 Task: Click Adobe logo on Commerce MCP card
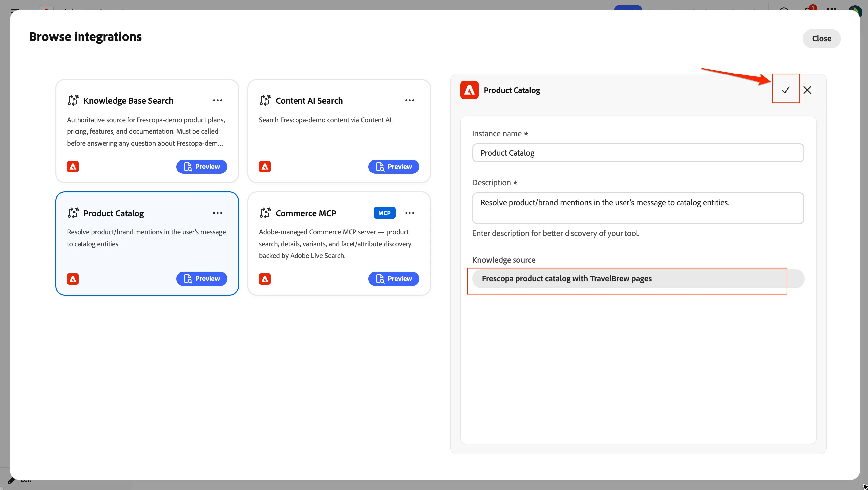[x=265, y=279]
